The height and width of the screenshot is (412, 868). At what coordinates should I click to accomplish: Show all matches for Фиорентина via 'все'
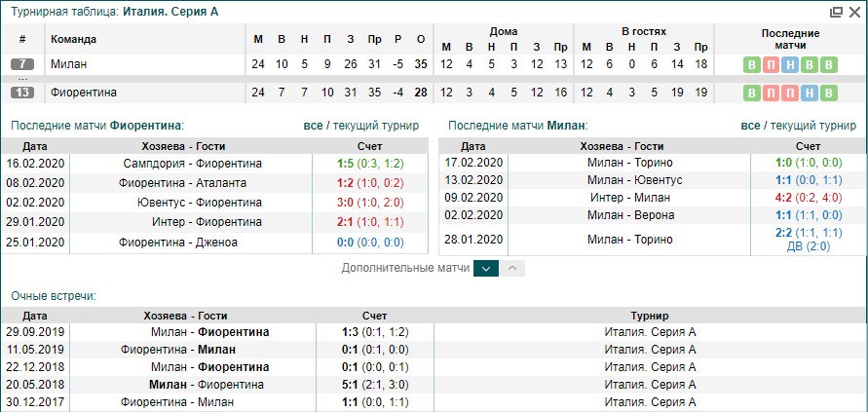tap(313, 126)
